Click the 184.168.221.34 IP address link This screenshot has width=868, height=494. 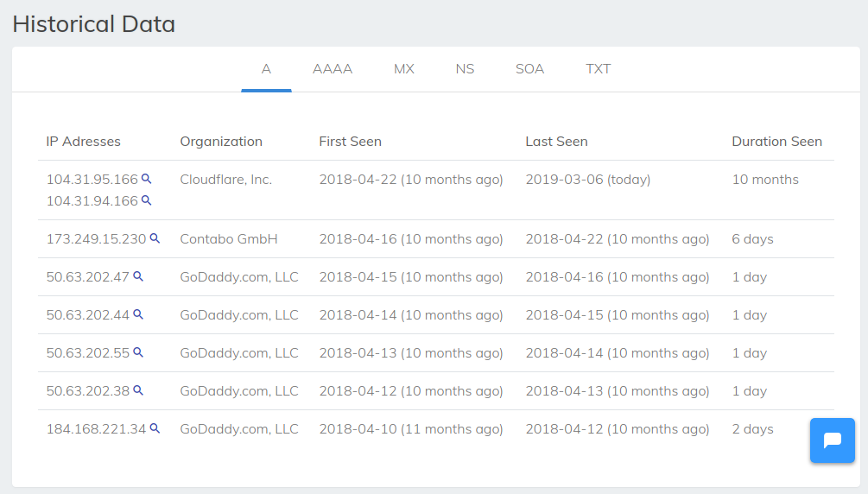pyautogui.click(x=96, y=429)
